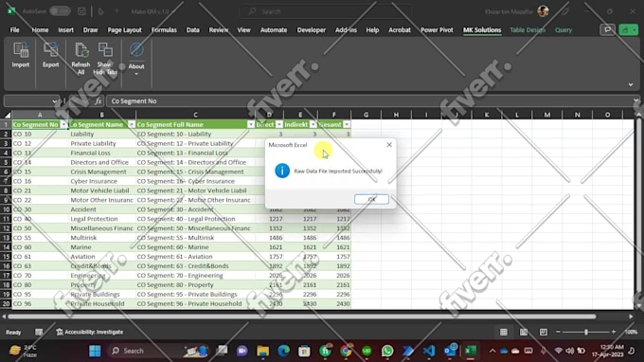Click the Export ribbon button

[x=50, y=55]
